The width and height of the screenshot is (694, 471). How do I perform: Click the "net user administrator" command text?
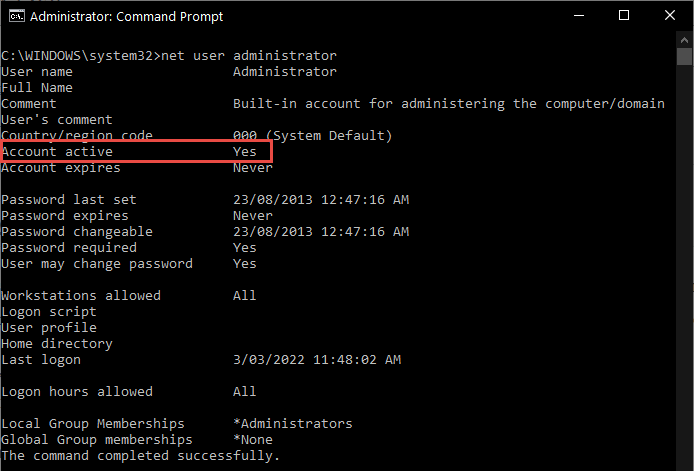click(248, 56)
